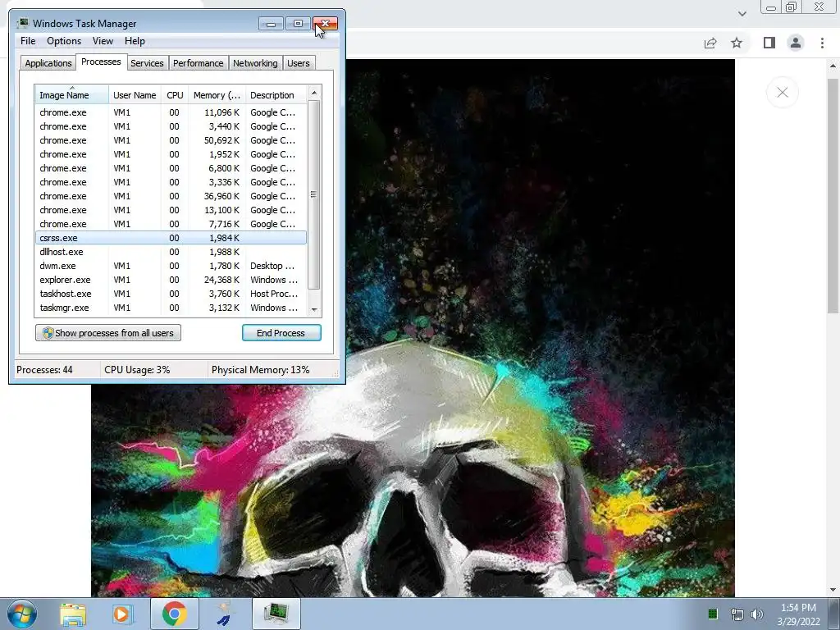Viewport: 840px width, 630px height.
Task: Select the Processes tab
Action: pos(101,62)
